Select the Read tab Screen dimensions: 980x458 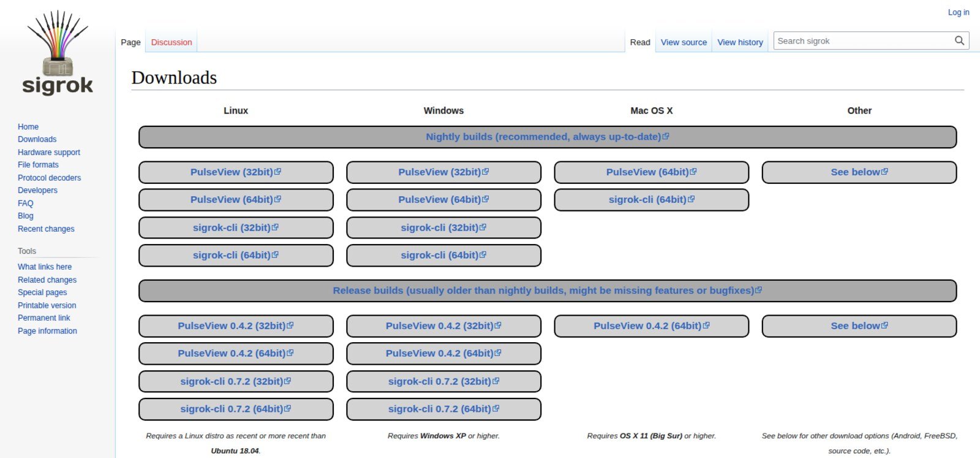click(640, 42)
